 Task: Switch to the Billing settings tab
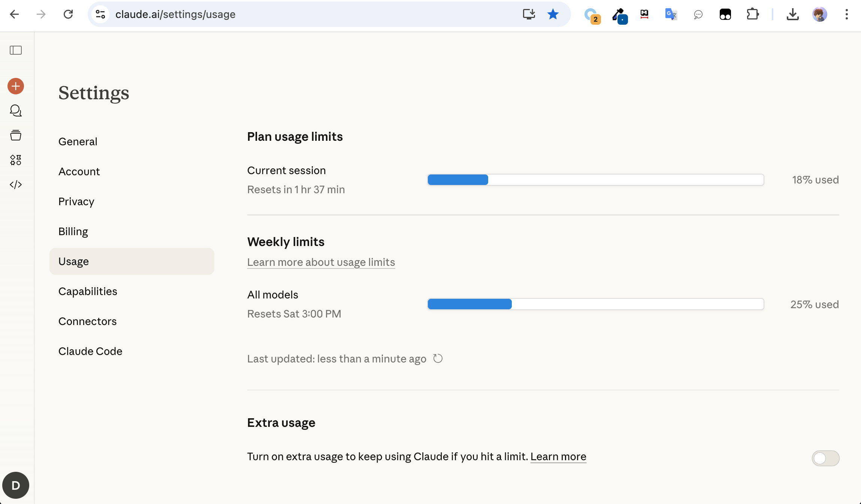[73, 231]
